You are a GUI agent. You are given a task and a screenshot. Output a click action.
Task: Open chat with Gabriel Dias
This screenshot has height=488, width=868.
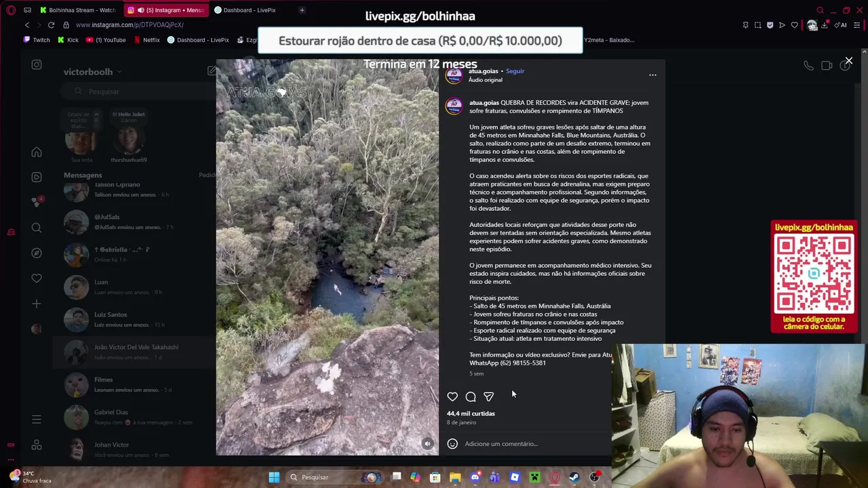click(x=132, y=417)
